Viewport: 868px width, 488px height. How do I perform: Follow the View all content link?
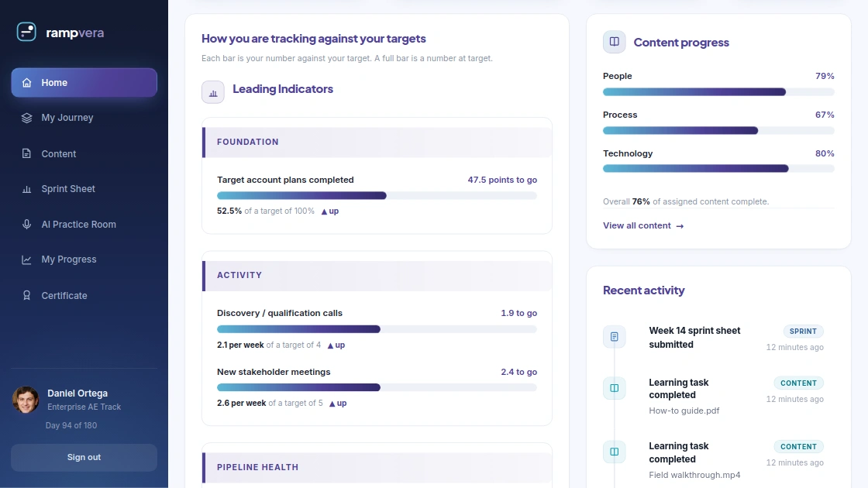tap(643, 225)
